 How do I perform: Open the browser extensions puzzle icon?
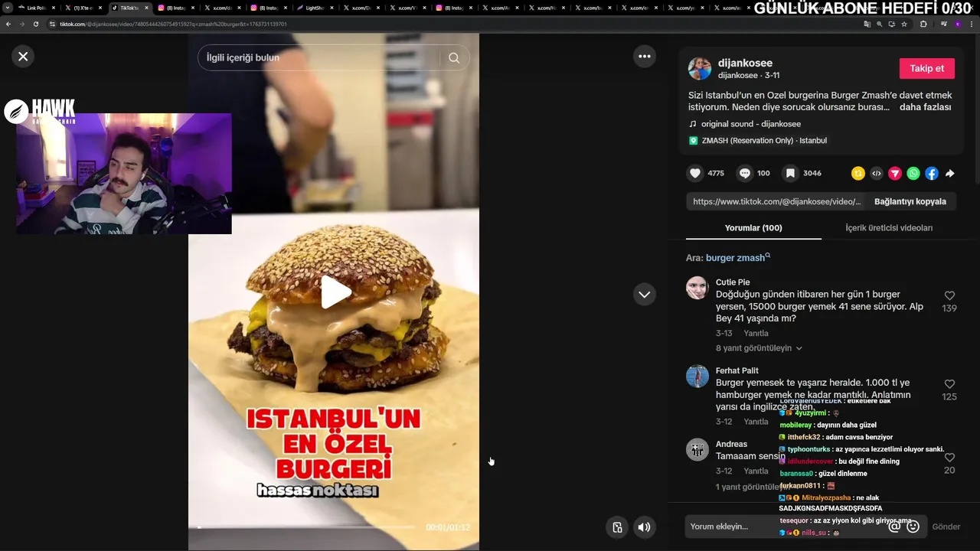[x=923, y=24]
